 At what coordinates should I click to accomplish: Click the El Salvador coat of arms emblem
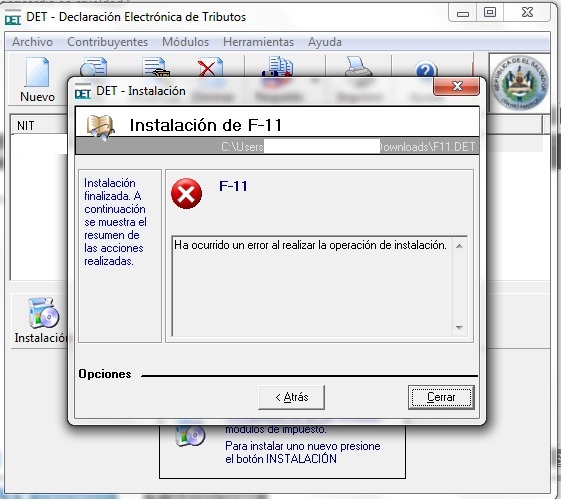tap(520, 83)
